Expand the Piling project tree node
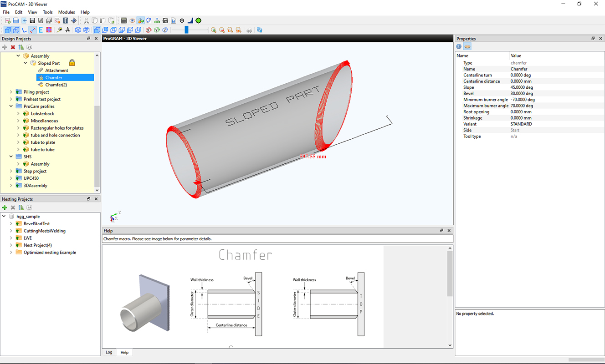 (x=11, y=92)
